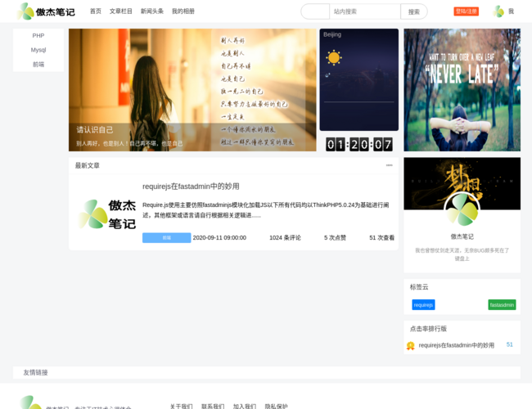Go to 新闻头条 in the navigation

coord(152,11)
